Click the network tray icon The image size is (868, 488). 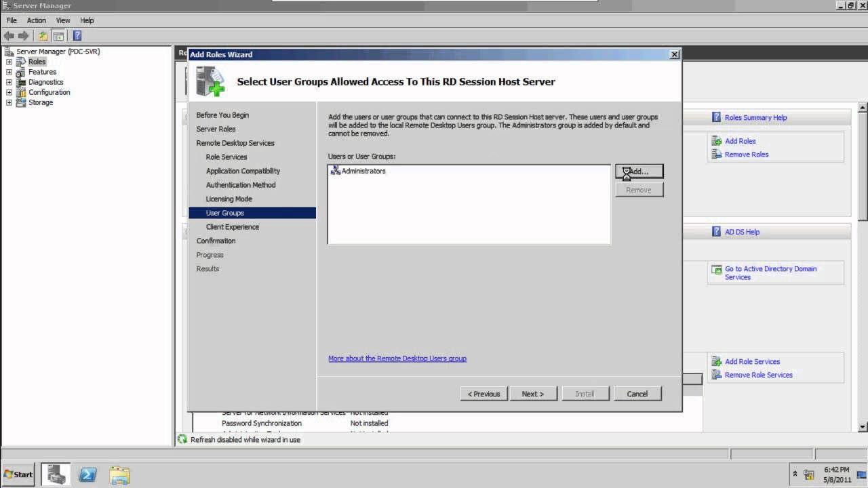point(809,474)
